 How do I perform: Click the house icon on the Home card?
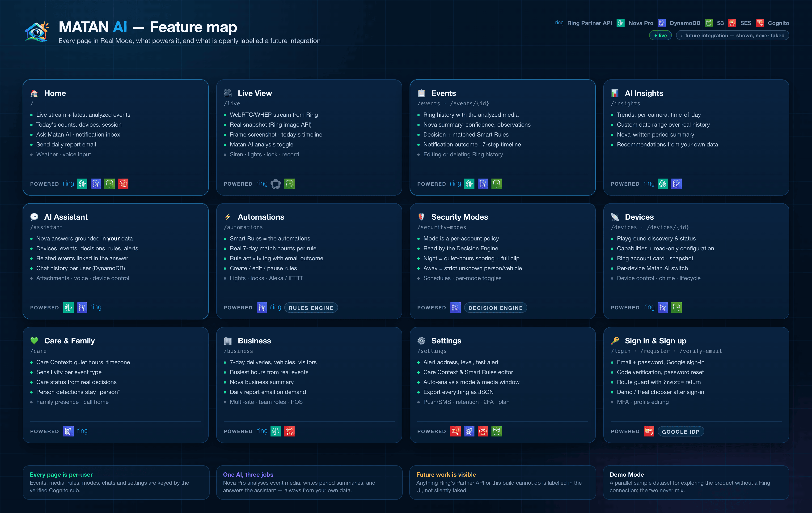click(x=34, y=93)
